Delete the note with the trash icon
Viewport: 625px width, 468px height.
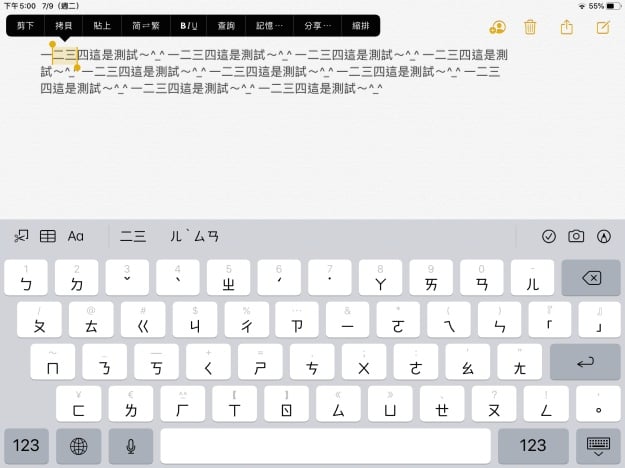530,27
